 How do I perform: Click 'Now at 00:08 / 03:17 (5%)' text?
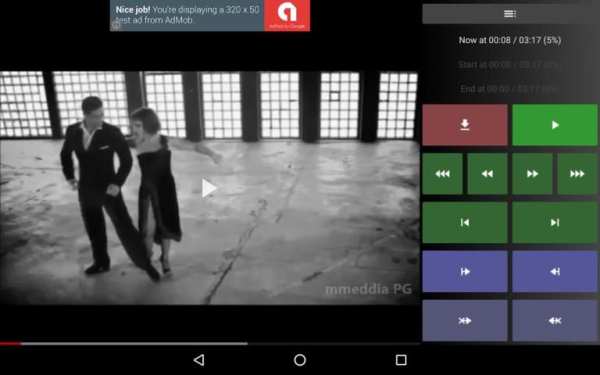pos(510,40)
